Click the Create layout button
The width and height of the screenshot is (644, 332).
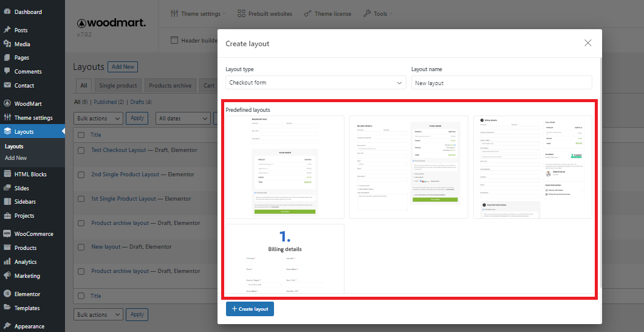[250, 309]
